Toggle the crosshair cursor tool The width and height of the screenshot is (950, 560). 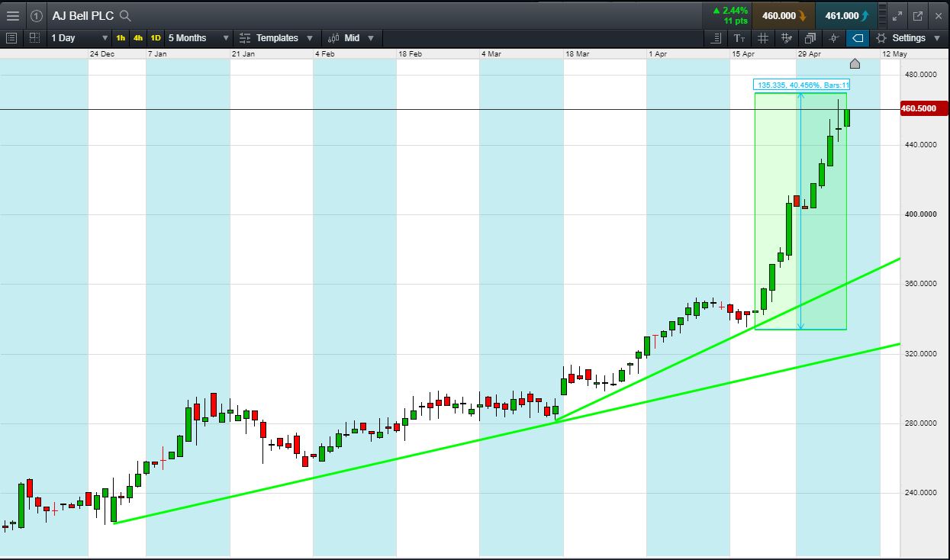point(834,38)
